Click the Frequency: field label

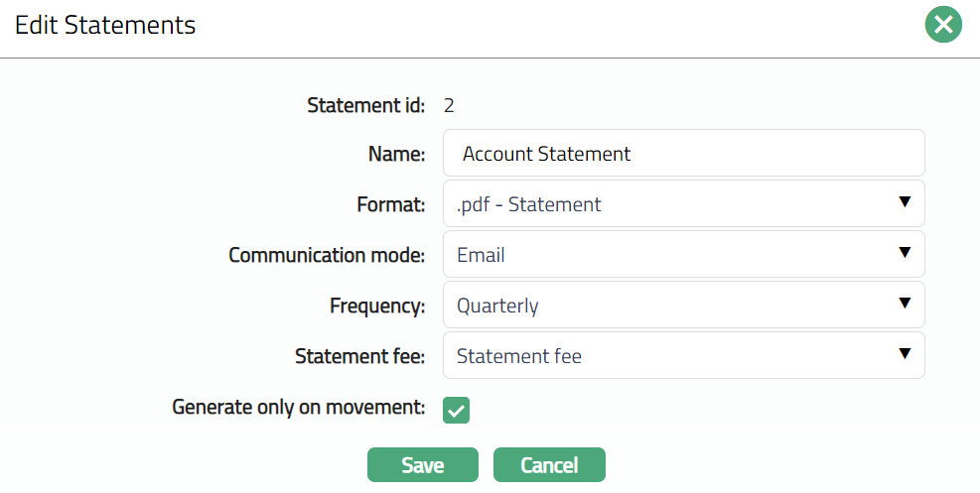point(377,306)
